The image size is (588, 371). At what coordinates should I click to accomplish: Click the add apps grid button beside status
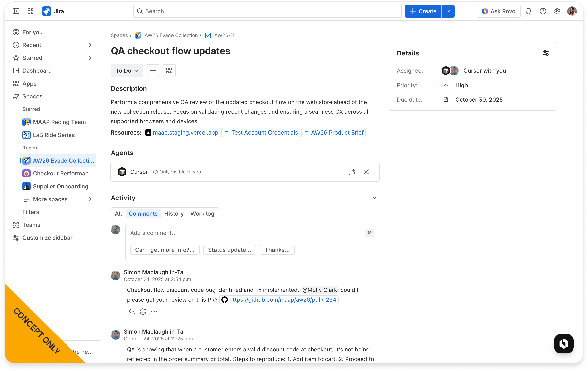tap(169, 71)
